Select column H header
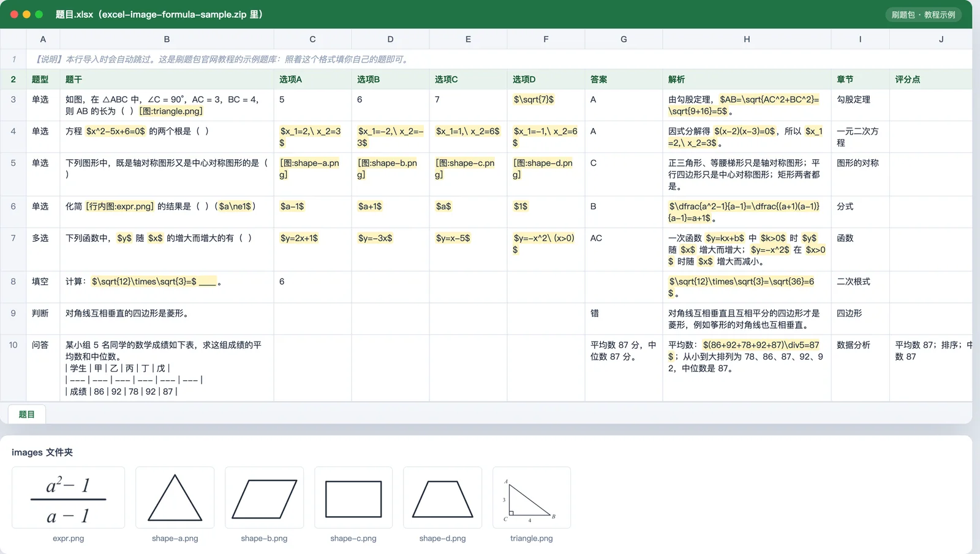This screenshot has width=980, height=554. click(x=747, y=39)
